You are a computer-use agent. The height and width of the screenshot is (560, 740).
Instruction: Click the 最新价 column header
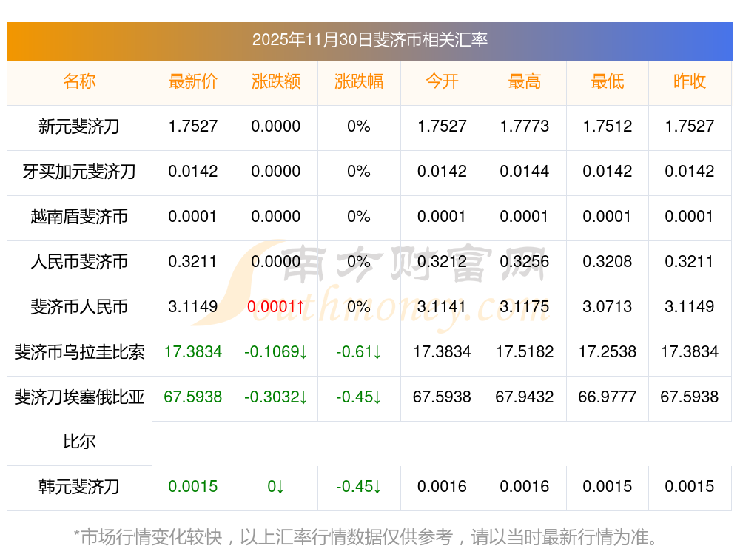pos(193,81)
